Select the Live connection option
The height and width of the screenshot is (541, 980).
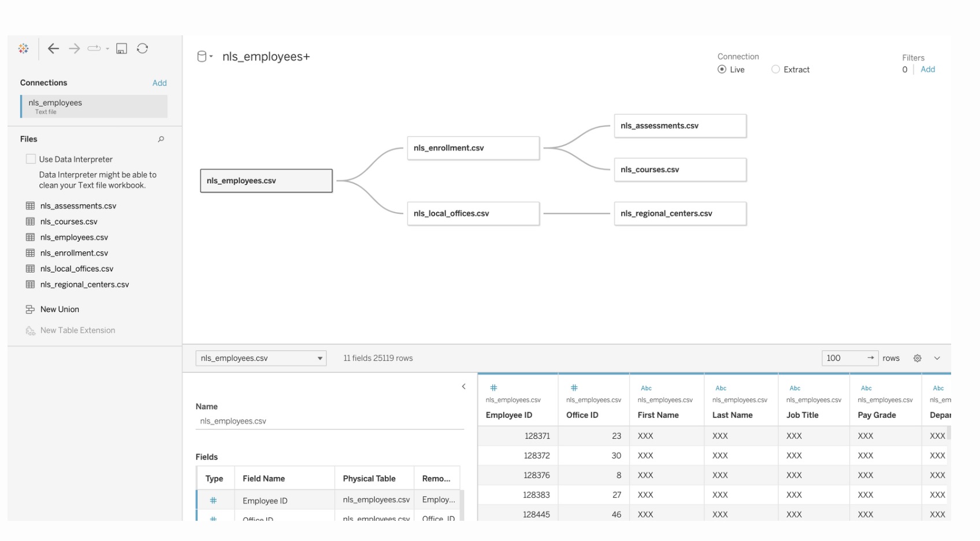click(722, 69)
